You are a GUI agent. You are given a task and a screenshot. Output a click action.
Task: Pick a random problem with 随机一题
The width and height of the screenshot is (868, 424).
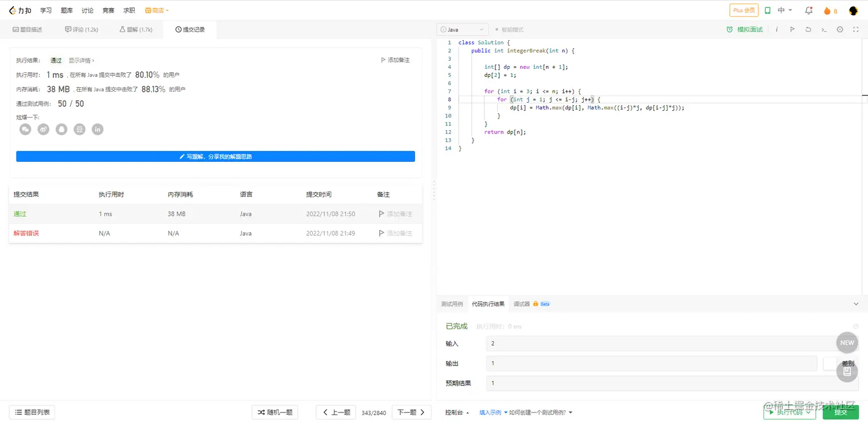click(x=275, y=412)
